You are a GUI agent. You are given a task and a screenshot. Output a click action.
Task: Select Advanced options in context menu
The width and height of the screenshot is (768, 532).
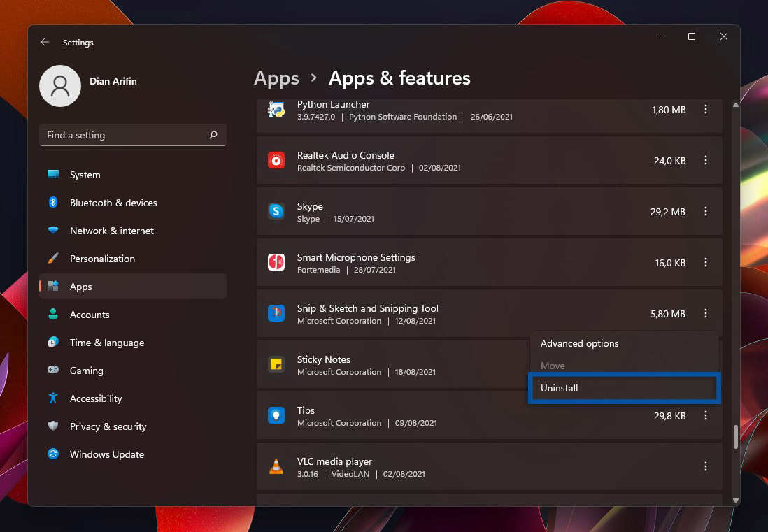click(x=580, y=343)
